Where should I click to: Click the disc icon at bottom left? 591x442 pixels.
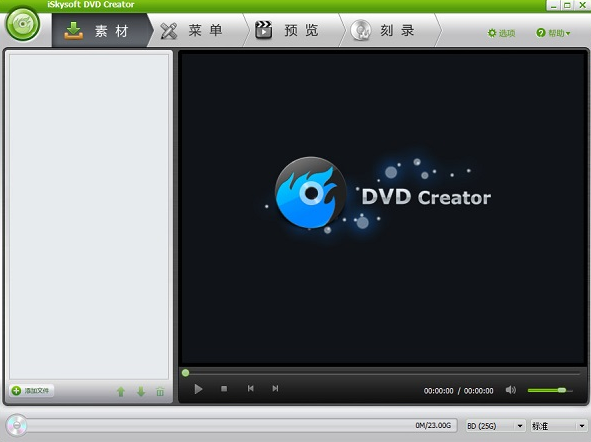point(17,426)
